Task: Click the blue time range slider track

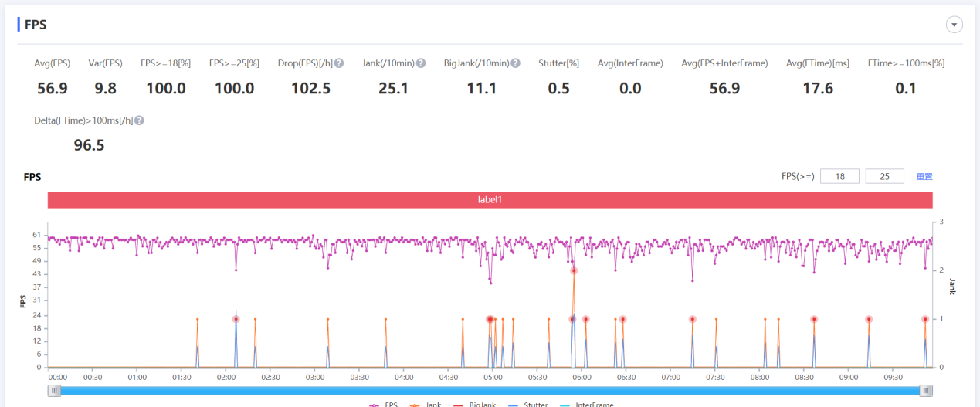Action: pos(490,391)
